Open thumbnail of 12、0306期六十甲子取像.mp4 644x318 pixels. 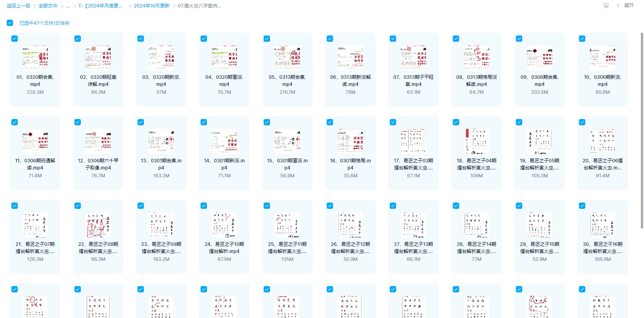(98, 141)
